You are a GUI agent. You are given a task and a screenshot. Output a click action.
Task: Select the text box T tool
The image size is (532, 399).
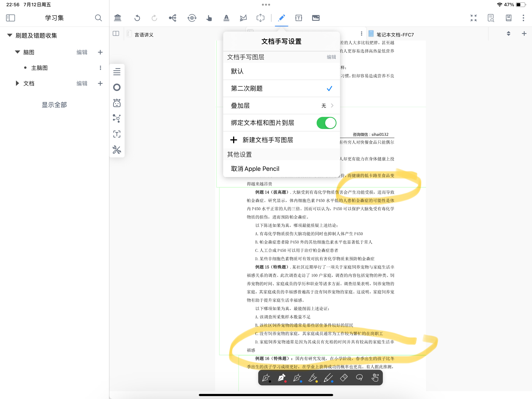pos(299,18)
